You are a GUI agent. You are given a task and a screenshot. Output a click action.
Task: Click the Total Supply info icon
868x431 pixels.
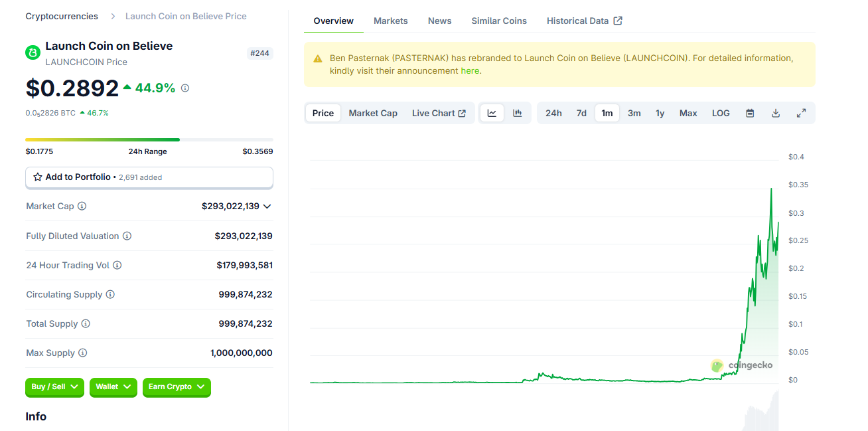[x=86, y=323]
